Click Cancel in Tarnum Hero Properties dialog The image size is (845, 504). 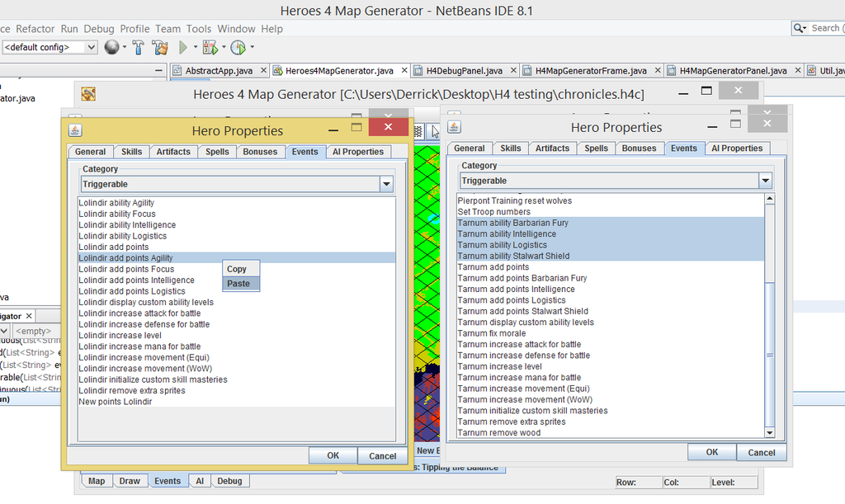click(762, 453)
